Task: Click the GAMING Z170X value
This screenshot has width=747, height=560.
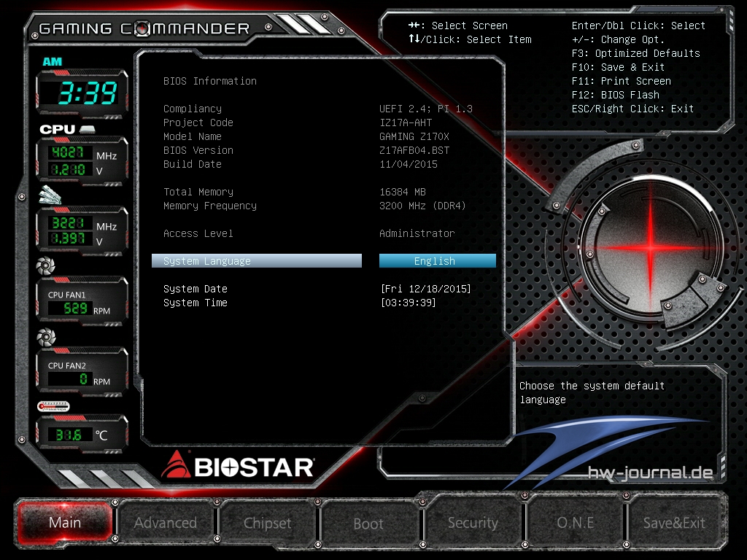Action: point(414,136)
